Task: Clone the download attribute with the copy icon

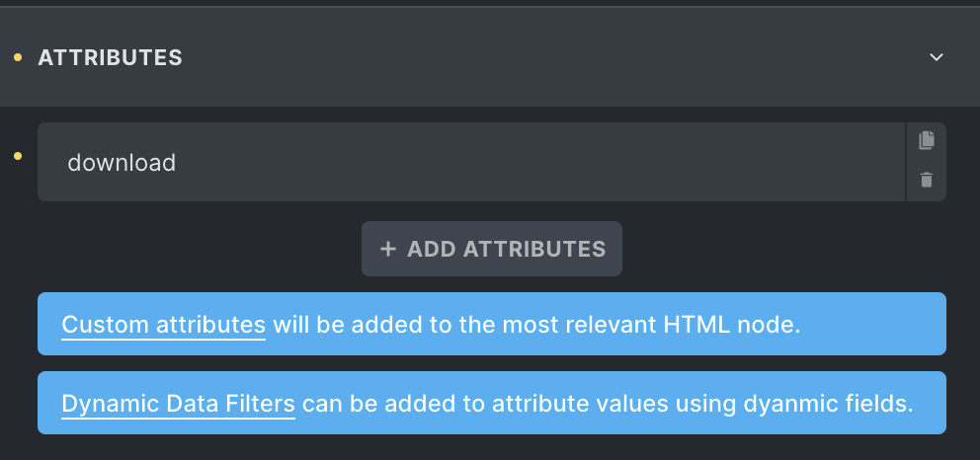Action: coord(927,140)
